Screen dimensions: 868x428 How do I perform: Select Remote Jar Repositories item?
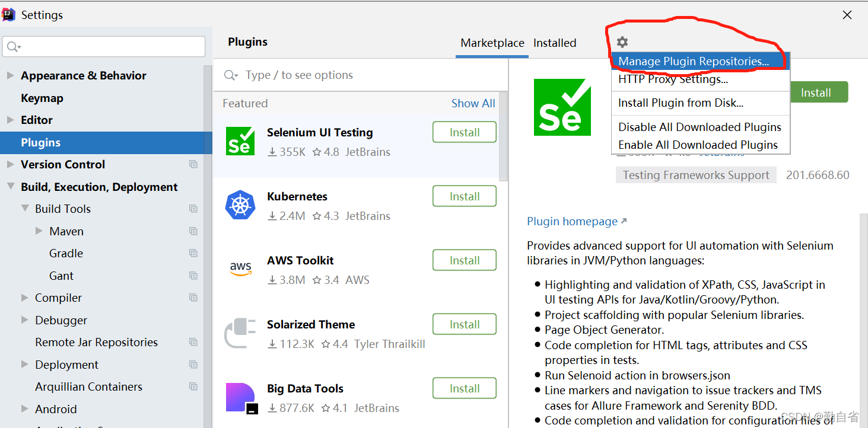coord(96,342)
